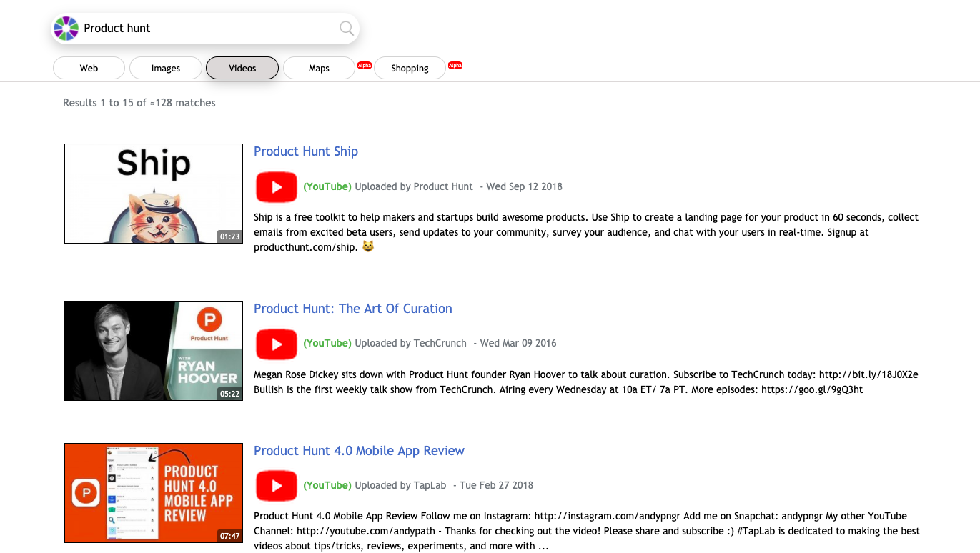Screen dimensions: 980x553
Task: Open the Shopping search tab
Action: (x=410, y=68)
